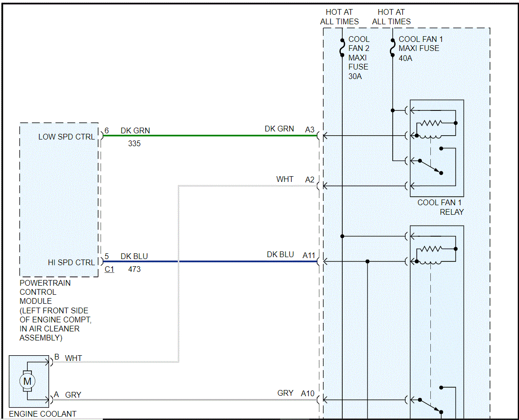Click the A3 terminal label
The image size is (519, 420).
pos(310,130)
